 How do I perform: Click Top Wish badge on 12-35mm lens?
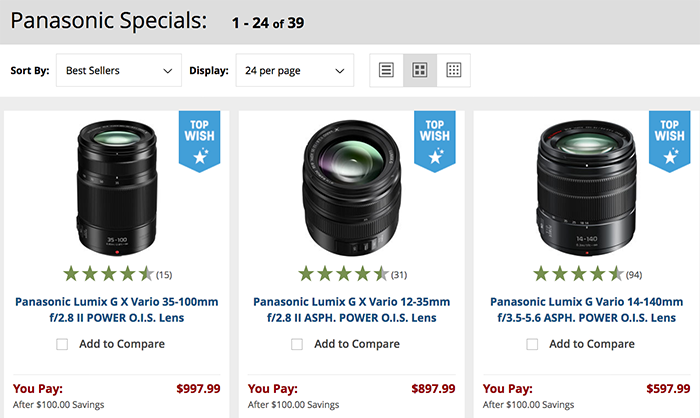pos(434,140)
